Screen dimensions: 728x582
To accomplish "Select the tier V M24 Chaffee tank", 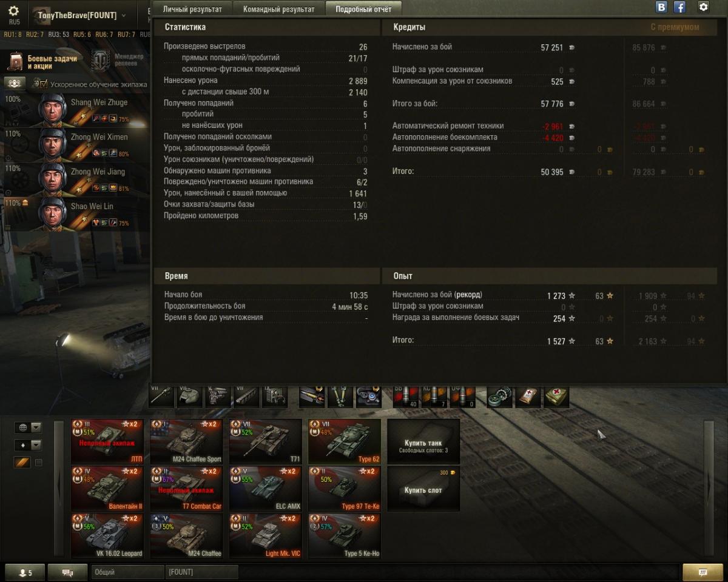I will (x=186, y=536).
